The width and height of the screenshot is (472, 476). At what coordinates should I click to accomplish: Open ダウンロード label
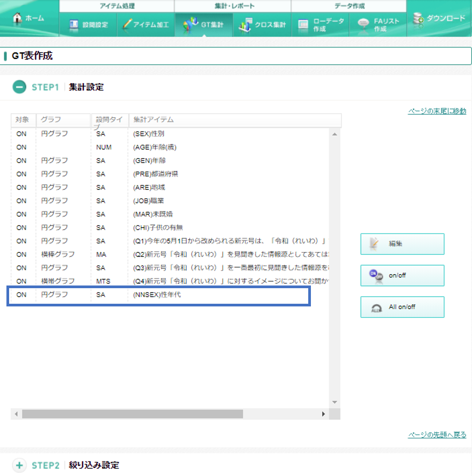point(446,18)
